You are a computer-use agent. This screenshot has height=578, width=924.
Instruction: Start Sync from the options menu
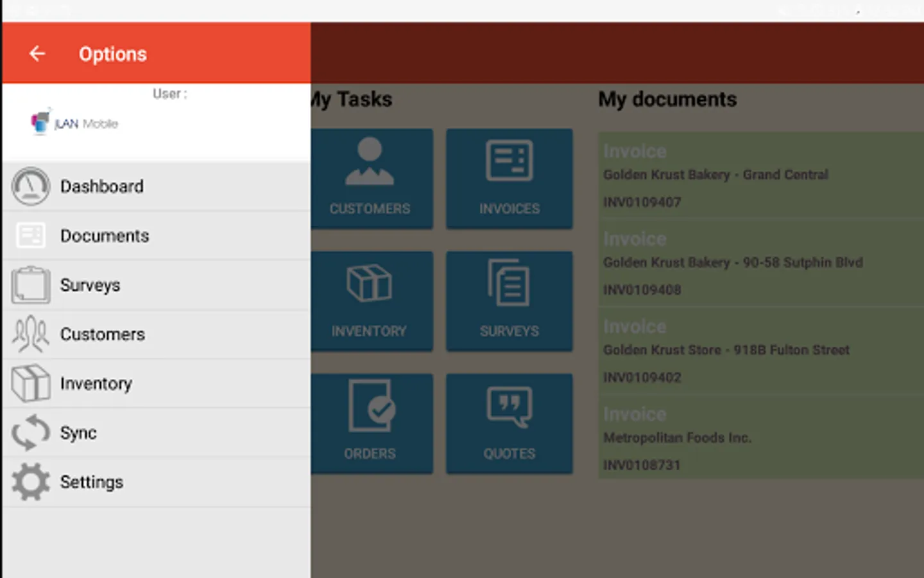157,433
